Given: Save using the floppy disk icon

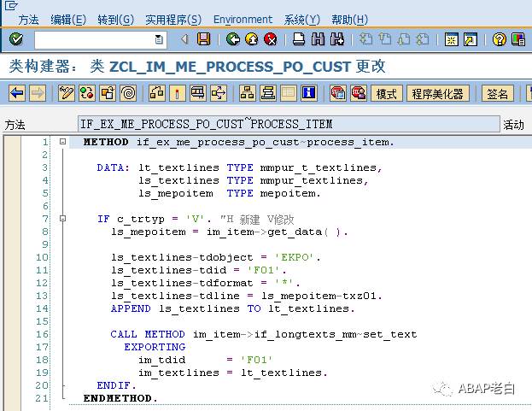Looking at the screenshot, I should click(x=203, y=39).
